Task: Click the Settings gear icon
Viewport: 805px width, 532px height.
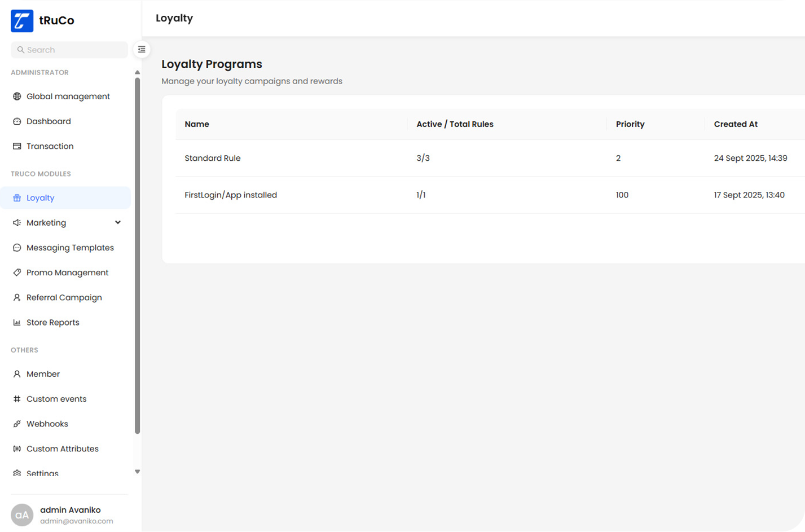Action: click(17, 473)
